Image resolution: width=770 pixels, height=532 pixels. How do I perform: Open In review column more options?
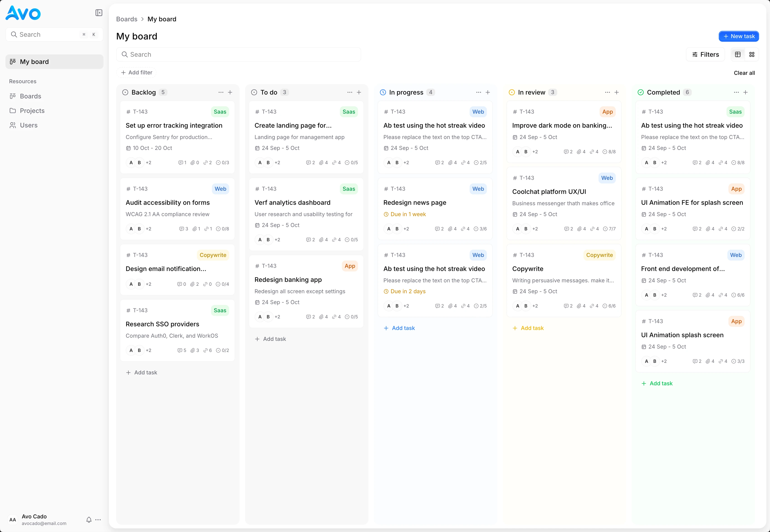coord(608,92)
